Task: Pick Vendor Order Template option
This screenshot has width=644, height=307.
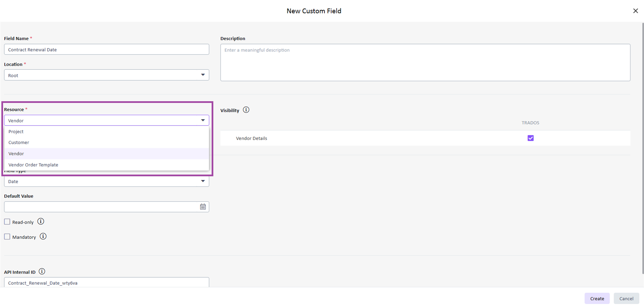Action: pyautogui.click(x=33, y=165)
